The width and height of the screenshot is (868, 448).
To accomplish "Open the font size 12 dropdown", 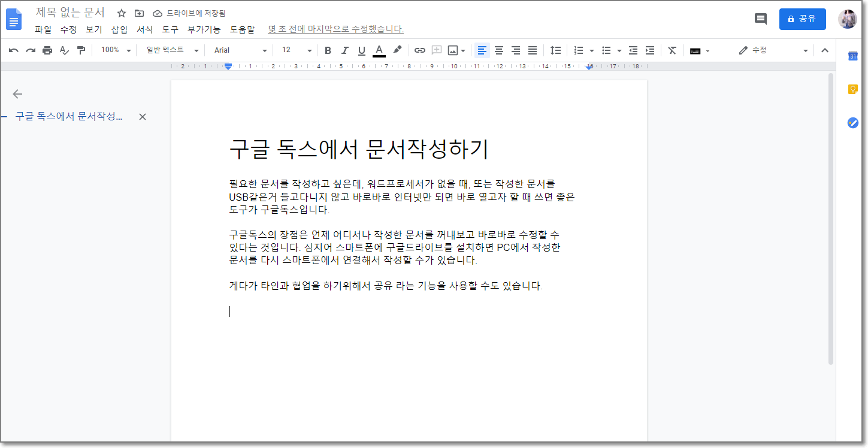I will (x=297, y=50).
